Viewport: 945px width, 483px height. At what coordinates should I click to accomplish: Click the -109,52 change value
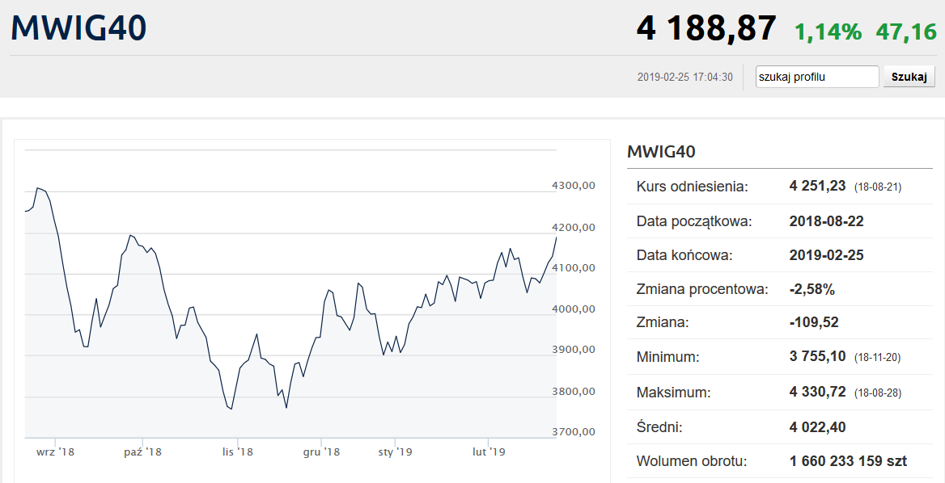click(x=814, y=323)
